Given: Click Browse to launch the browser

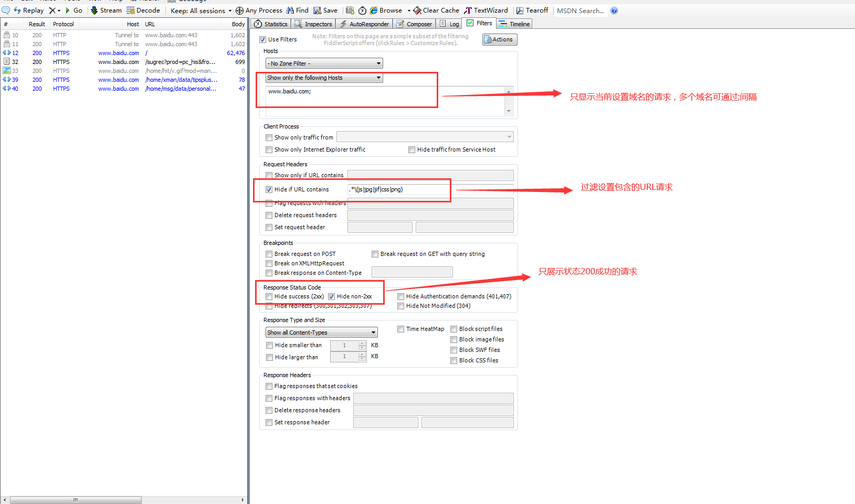Looking at the screenshot, I should click(386, 10).
